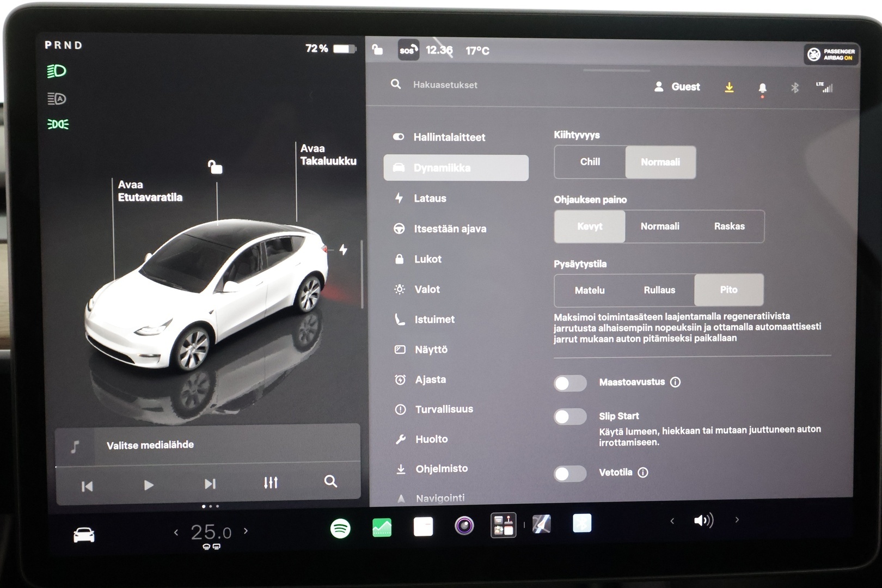This screenshot has width=882, height=588.
Task: Search media with magnifier icon
Action: [330, 481]
